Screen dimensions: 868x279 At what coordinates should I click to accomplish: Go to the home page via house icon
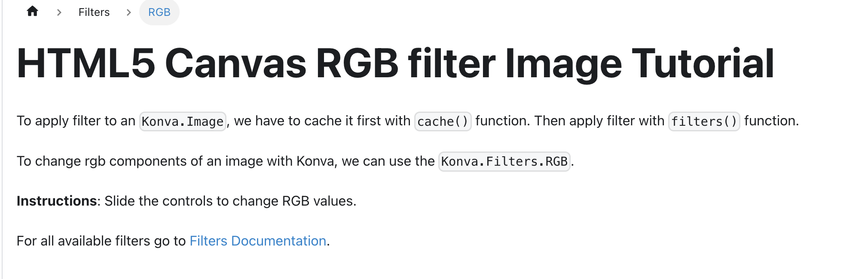click(32, 12)
